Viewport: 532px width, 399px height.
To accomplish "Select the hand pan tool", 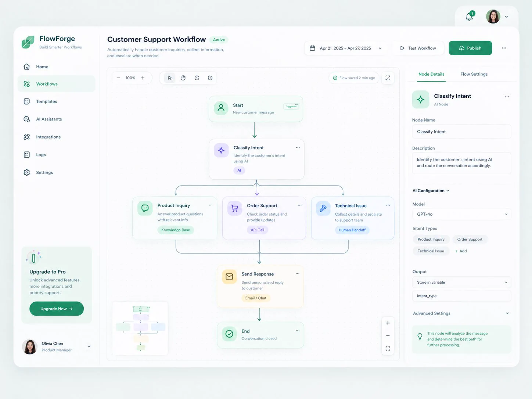I will (183, 78).
